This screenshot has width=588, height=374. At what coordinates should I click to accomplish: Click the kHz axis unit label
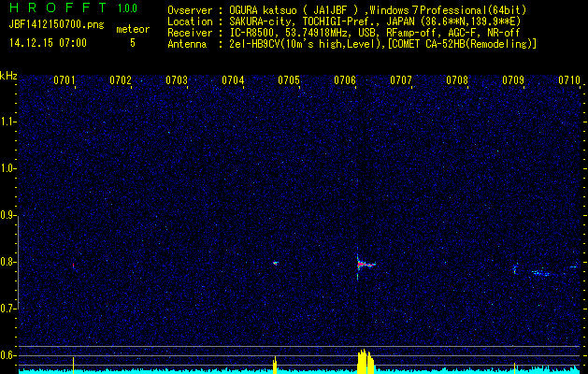[x=8, y=76]
